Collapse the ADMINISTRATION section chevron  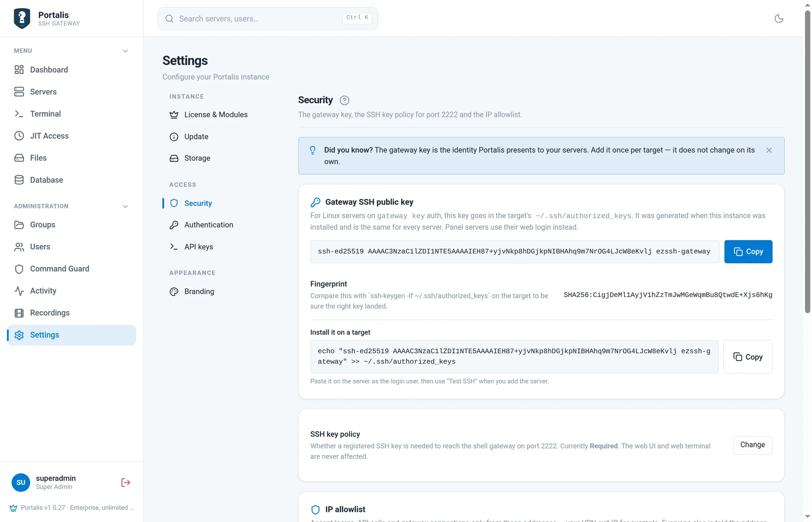(125, 206)
